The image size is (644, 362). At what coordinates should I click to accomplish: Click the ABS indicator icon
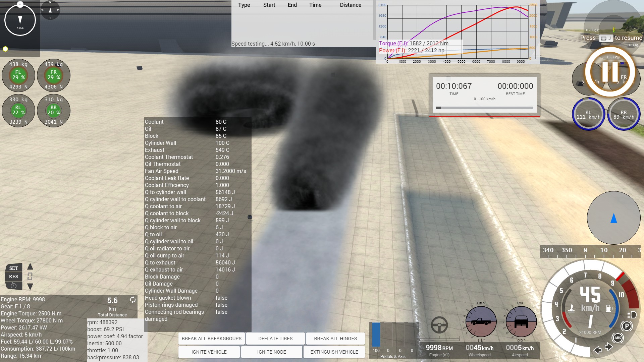click(x=618, y=338)
